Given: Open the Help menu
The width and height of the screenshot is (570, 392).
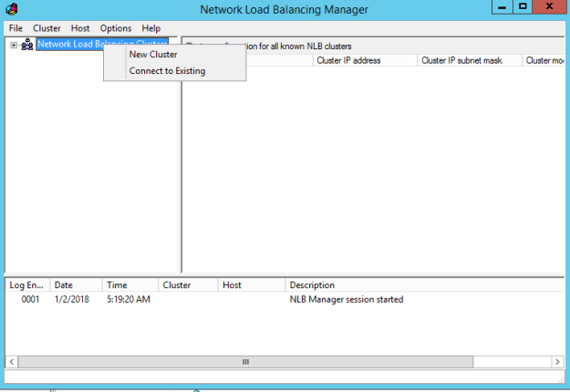Looking at the screenshot, I should pos(150,28).
